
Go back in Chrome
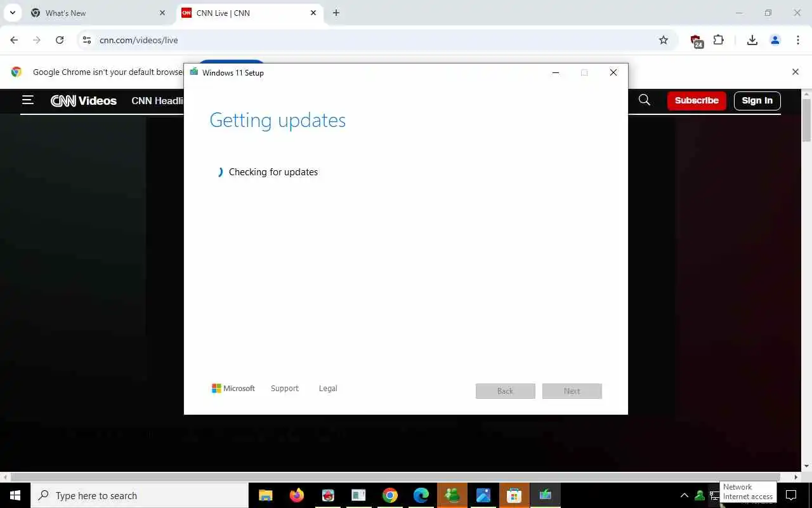tap(14, 40)
